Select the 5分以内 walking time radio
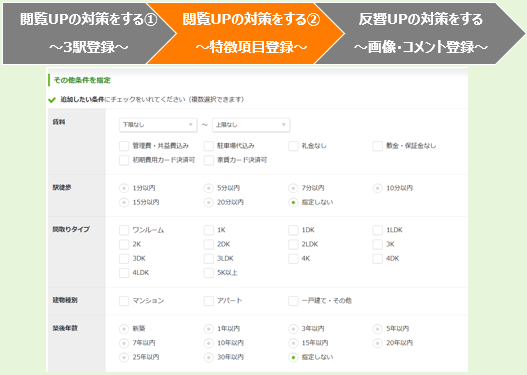The image size is (527, 375). coord(209,188)
